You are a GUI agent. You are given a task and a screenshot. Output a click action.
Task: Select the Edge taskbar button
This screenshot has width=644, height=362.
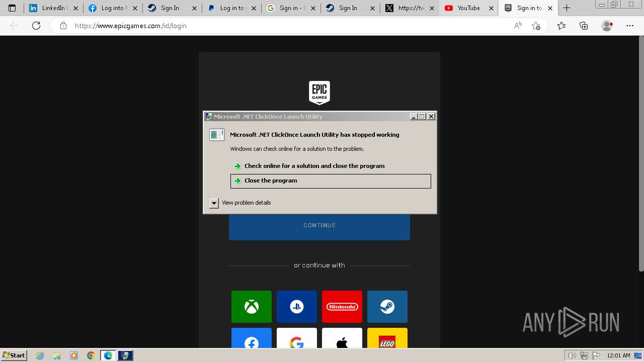(108, 355)
